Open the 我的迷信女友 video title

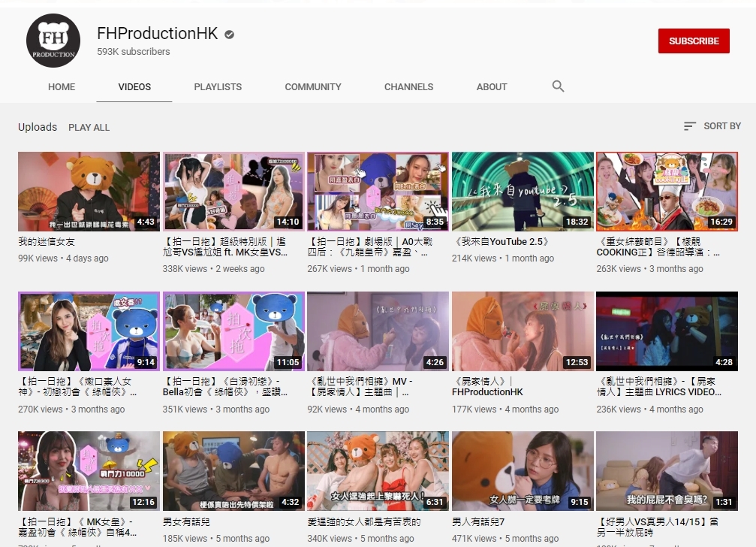coord(47,242)
